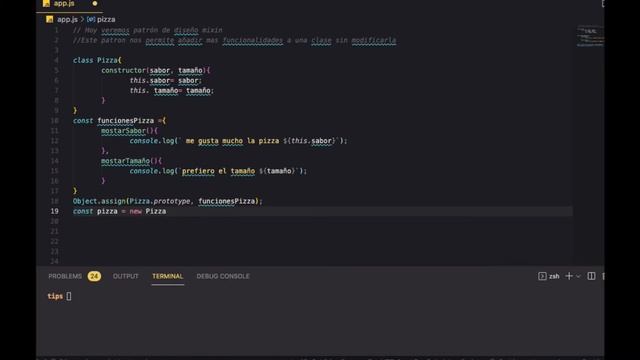Click 'constructor(sabor, tamaño){' line
This screenshot has height=360, width=640.
[156, 70]
